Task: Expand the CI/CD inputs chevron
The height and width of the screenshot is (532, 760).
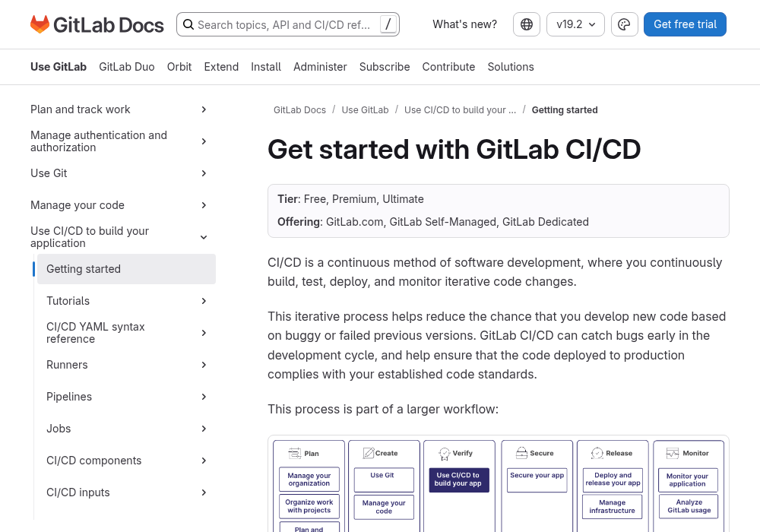Action: point(204,492)
